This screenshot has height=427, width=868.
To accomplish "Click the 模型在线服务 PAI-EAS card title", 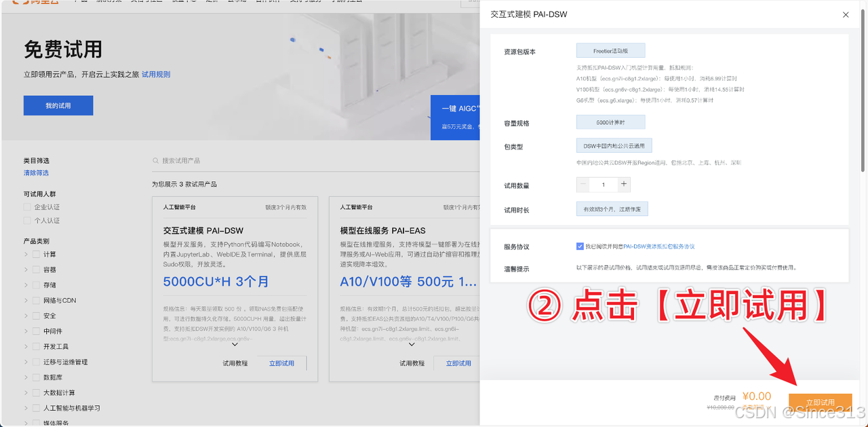I will [383, 231].
